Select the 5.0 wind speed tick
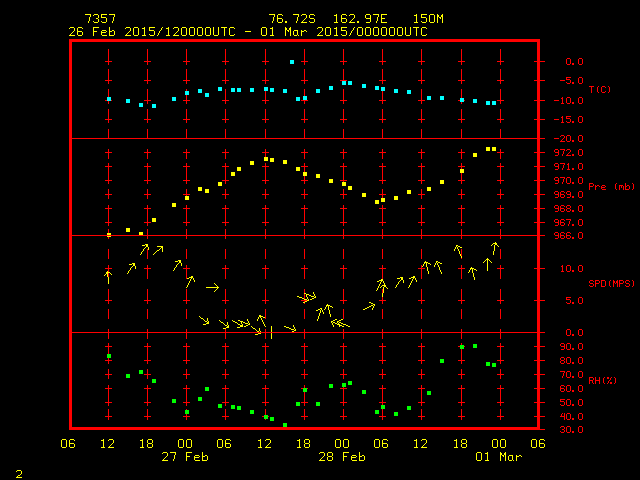The image size is (640, 480). click(x=574, y=301)
